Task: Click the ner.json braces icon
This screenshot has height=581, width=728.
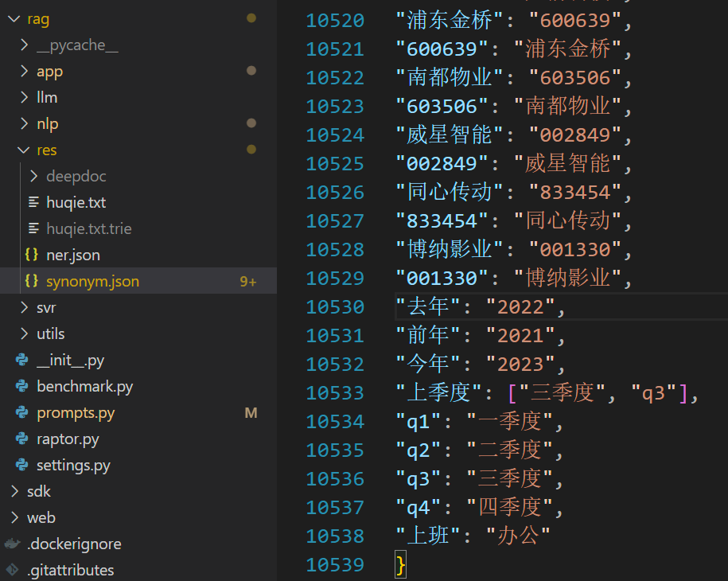Action: coord(32,255)
